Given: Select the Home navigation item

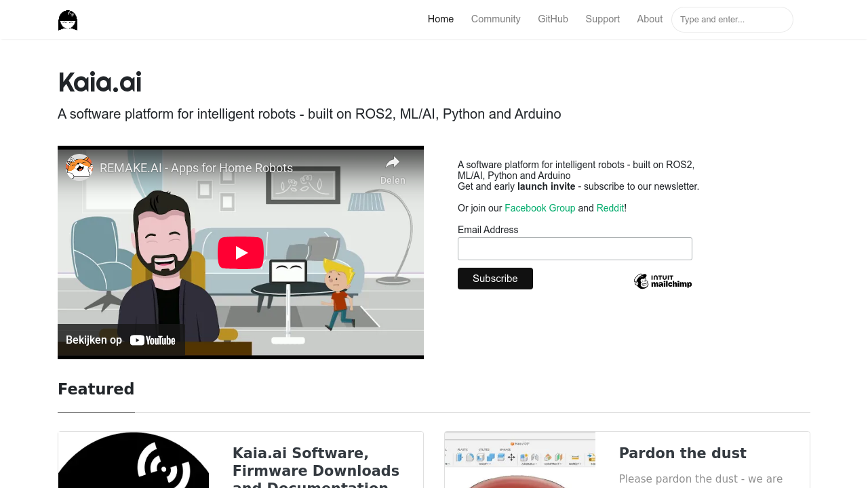Looking at the screenshot, I should (x=440, y=19).
